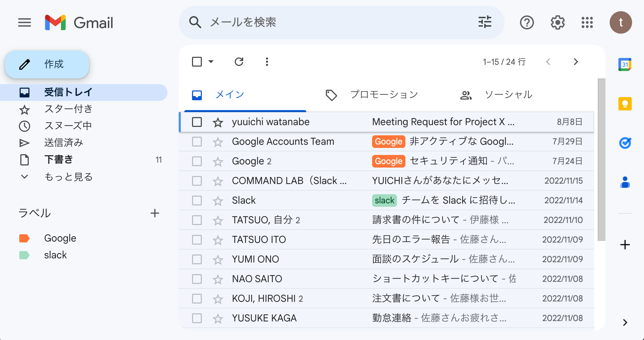Open 送信済み folder
This screenshot has width=644, height=340.
click(x=84, y=143)
